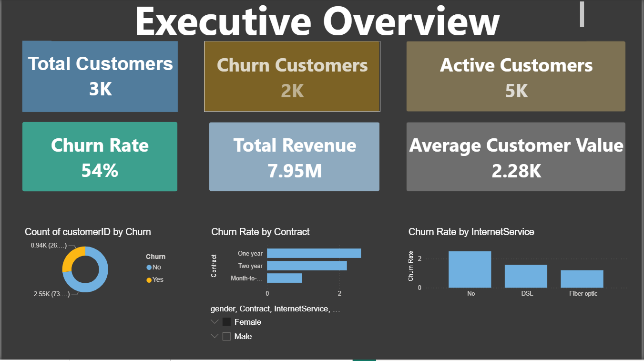Click the Churn Rate 54% card
Image resolution: width=644 pixels, height=361 pixels.
click(100, 157)
